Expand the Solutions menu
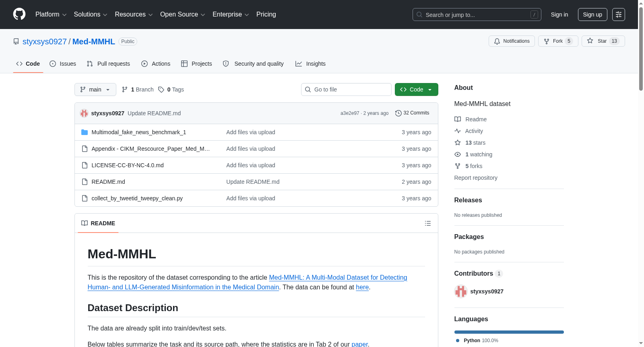Viewport: 644px width, 347px height. 91,15
